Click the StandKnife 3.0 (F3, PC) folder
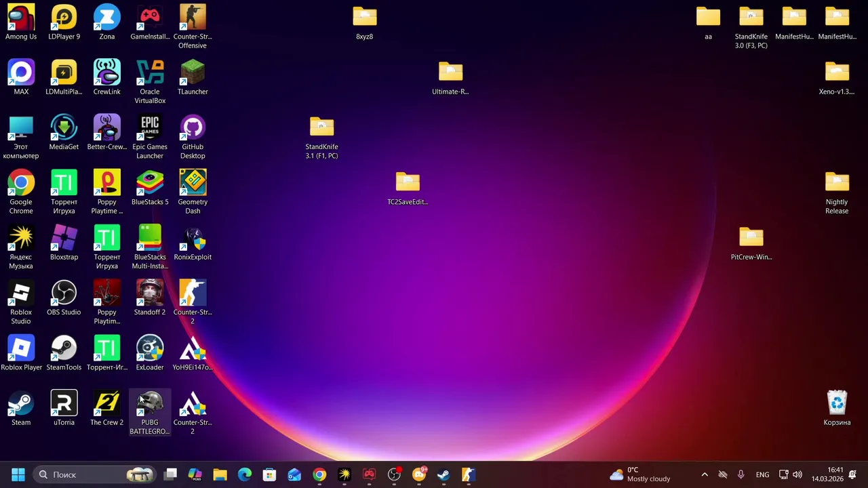The width and height of the screenshot is (868, 488). pyautogui.click(x=751, y=27)
